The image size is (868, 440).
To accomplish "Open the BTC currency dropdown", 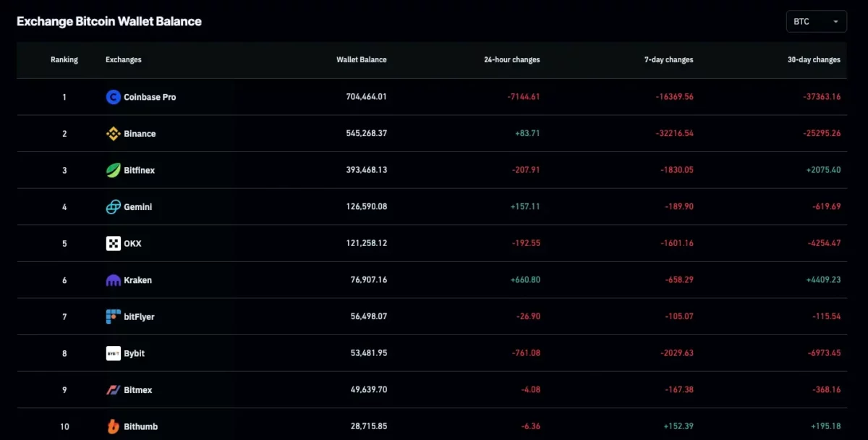I will coord(816,22).
